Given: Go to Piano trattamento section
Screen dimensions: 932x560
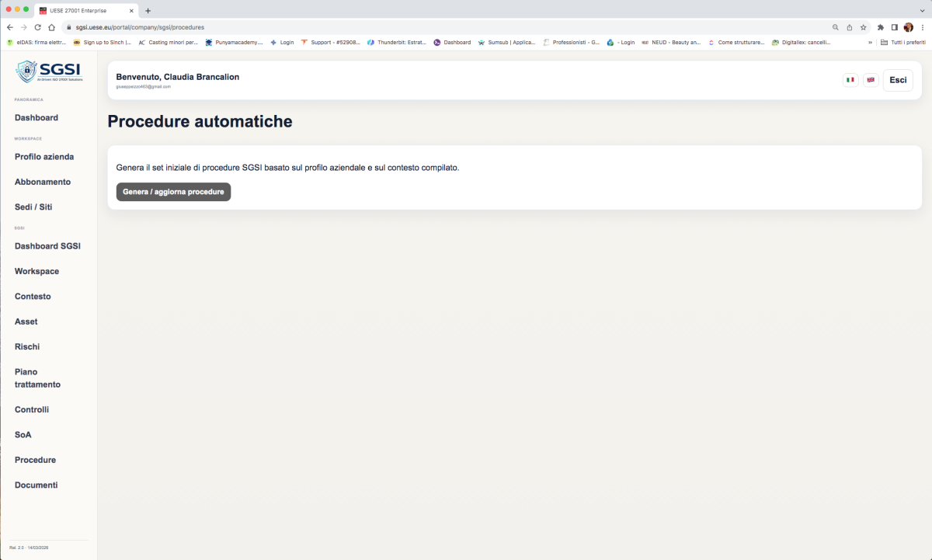Looking at the screenshot, I should pos(37,378).
